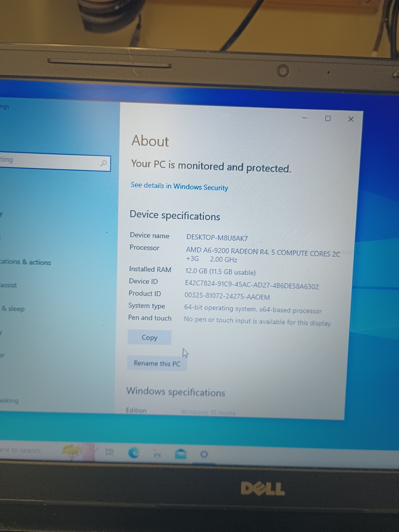This screenshot has height=532, width=399.
Task: Minimize the Settings window
Action: (x=305, y=118)
